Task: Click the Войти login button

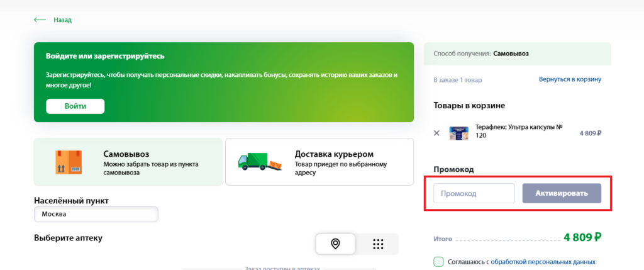Action: pos(75,106)
